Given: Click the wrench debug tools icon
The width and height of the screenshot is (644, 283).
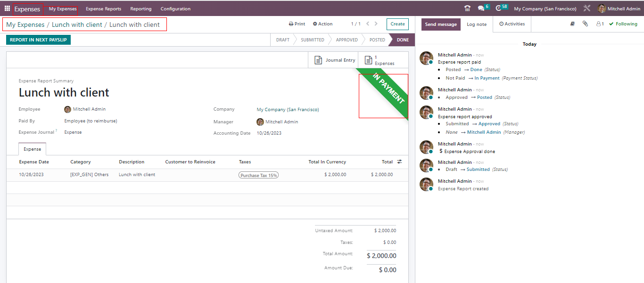Looking at the screenshot, I should point(587,8).
